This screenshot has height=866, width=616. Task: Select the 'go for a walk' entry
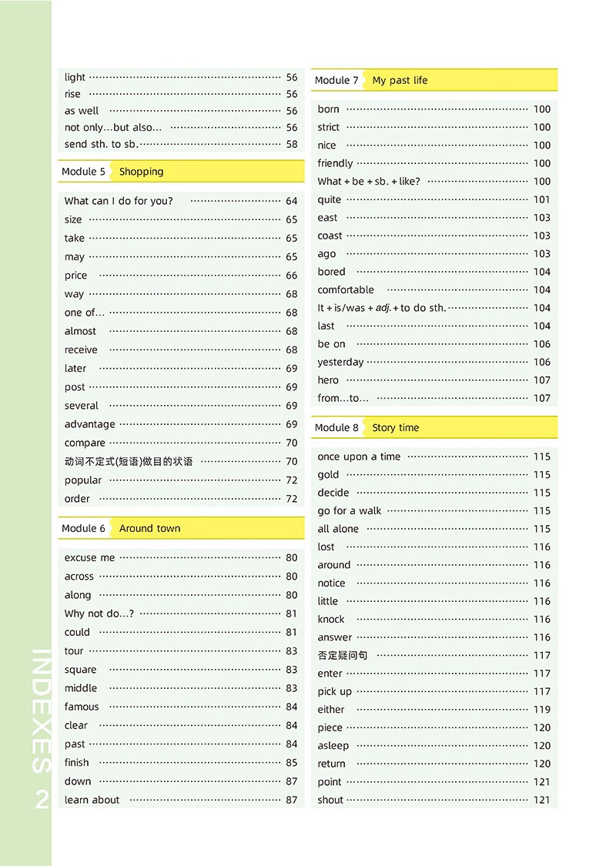point(349,511)
